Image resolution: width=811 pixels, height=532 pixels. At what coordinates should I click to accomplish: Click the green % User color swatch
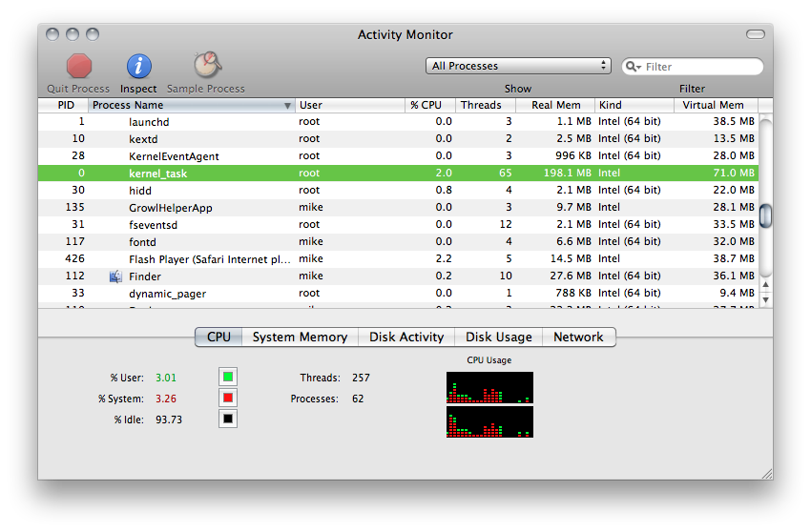coord(228,377)
